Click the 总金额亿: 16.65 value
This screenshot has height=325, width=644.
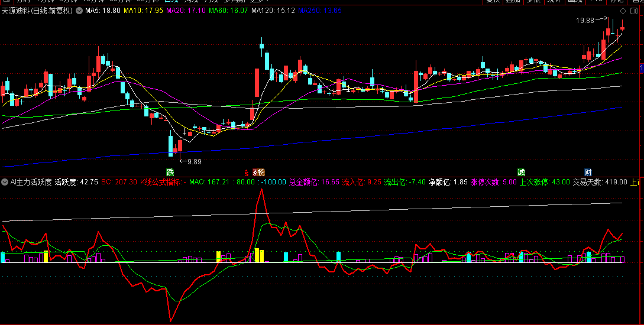pyautogui.click(x=314, y=182)
